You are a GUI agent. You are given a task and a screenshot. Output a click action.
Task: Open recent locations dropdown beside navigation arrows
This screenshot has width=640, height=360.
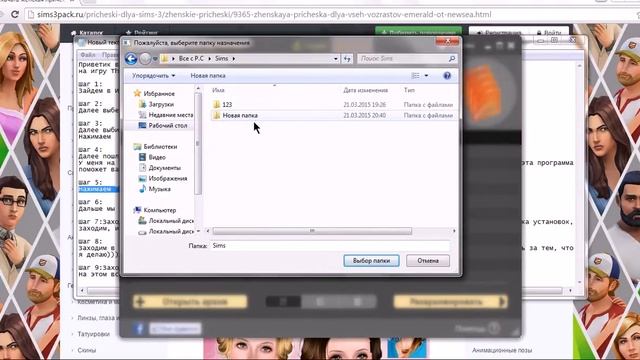tap(155, 59)
